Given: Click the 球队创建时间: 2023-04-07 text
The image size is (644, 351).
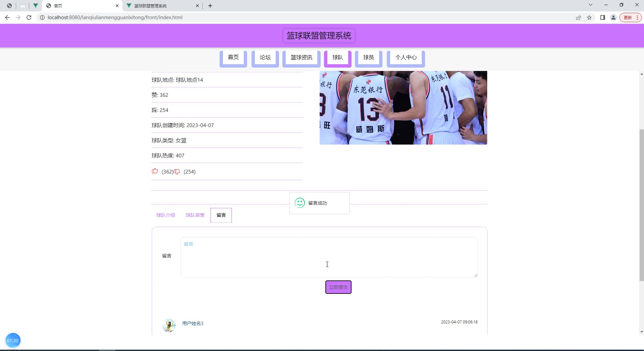Looking at the screenshot, I should (x=183, y=125).
